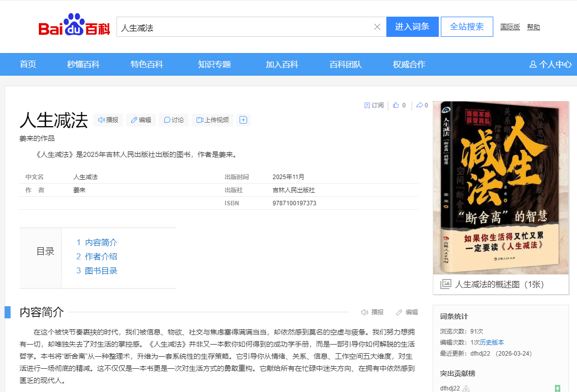Viewport: 577px width, 392px height.
Task: Share the entry using arrow icon
Action: coord(419,105)
